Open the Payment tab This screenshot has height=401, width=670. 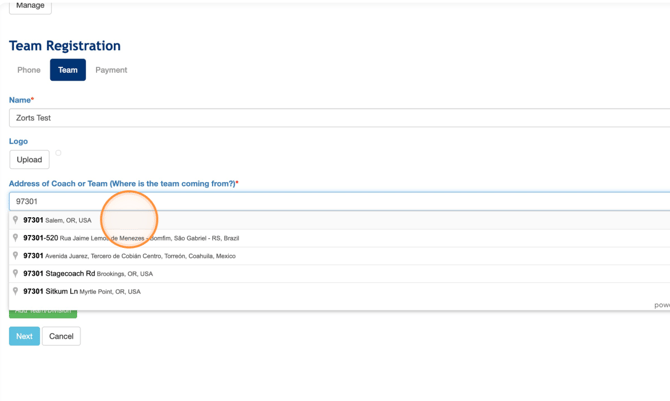point(111,70)
